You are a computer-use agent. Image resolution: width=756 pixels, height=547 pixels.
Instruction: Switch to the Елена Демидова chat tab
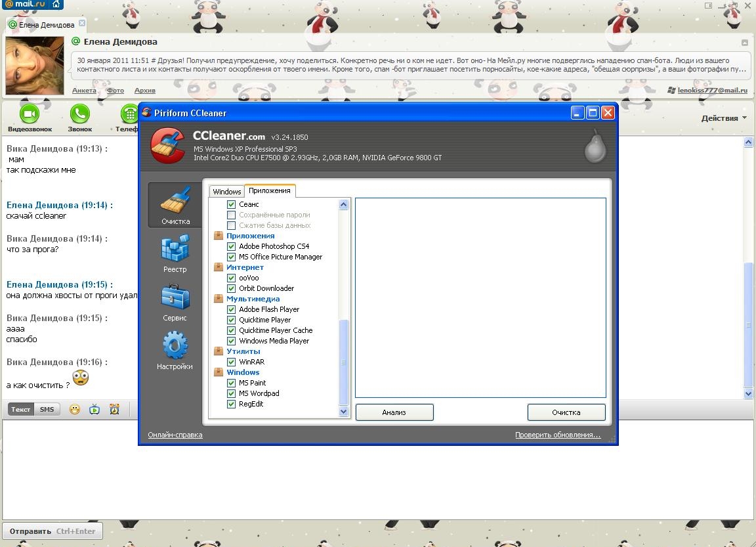coord(47,24)
